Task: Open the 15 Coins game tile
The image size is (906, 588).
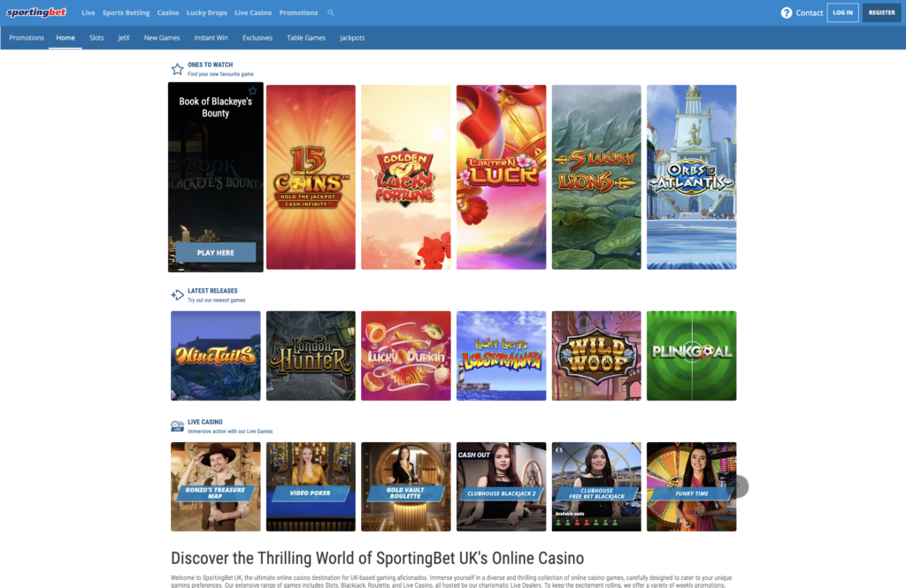Action: tap(311, 177)
